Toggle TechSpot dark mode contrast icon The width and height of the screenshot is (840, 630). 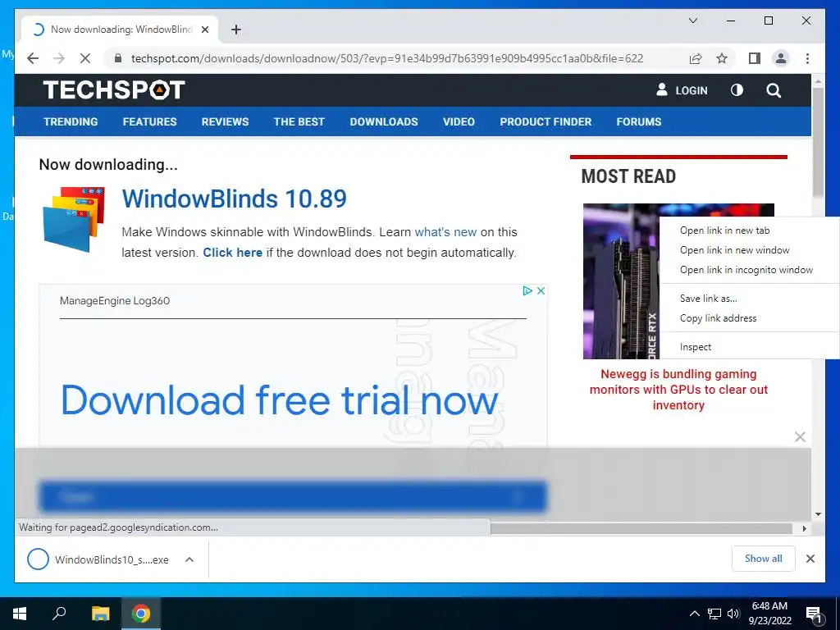coord(737,90)
